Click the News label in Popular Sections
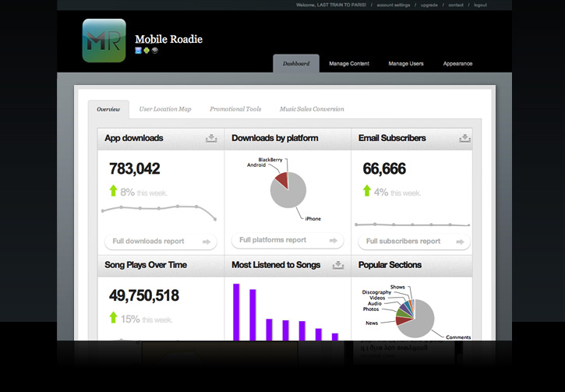 pos(372,323)
